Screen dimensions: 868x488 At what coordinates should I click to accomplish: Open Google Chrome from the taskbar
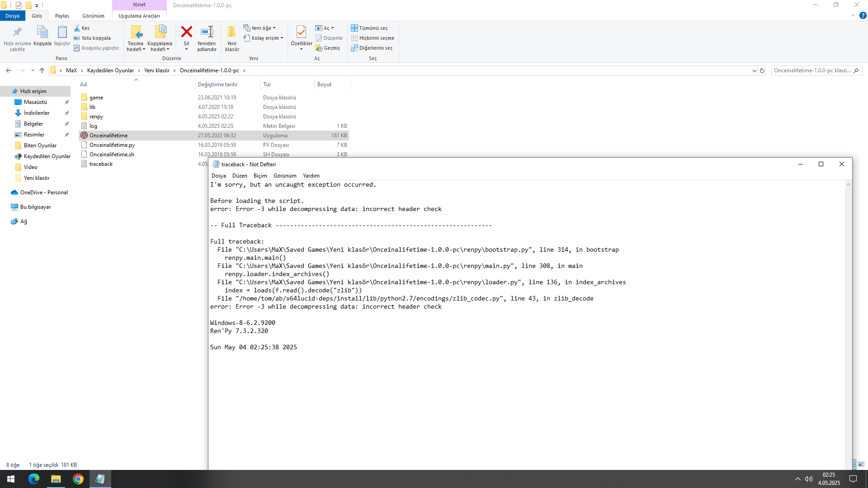[x=78, y=479]
